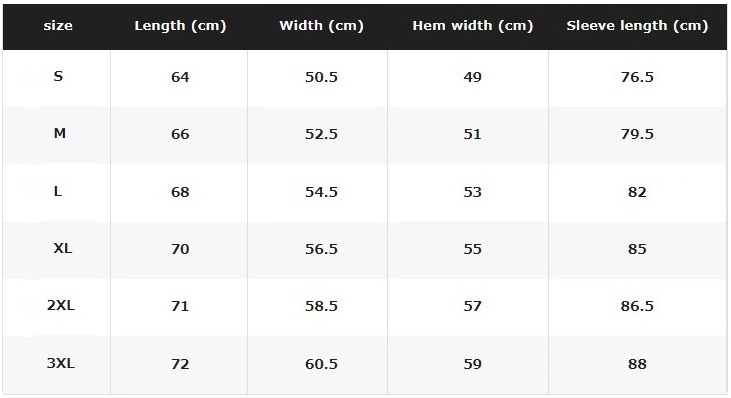Viewport: 731px width, 398px height.
Task: Select the L size row label
Action: coord(58,191)
